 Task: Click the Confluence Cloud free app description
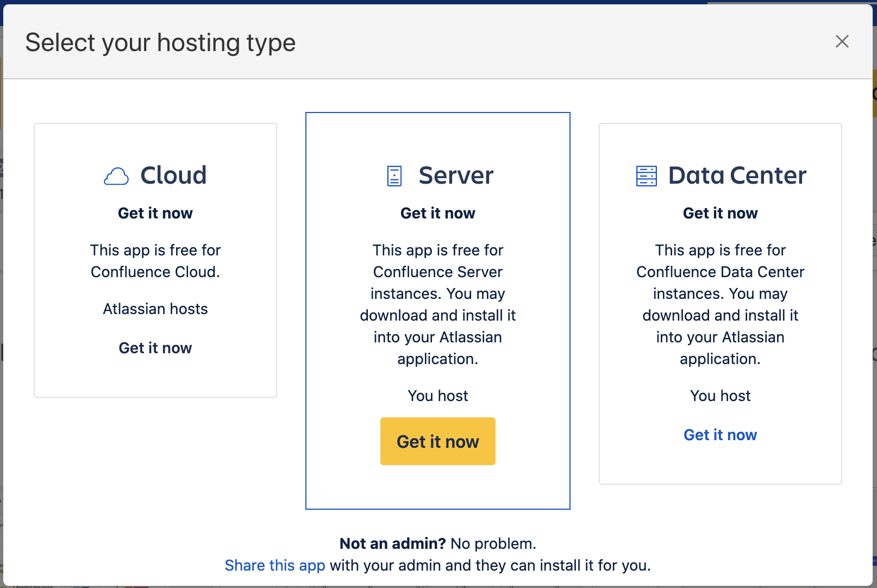point(155,261)
